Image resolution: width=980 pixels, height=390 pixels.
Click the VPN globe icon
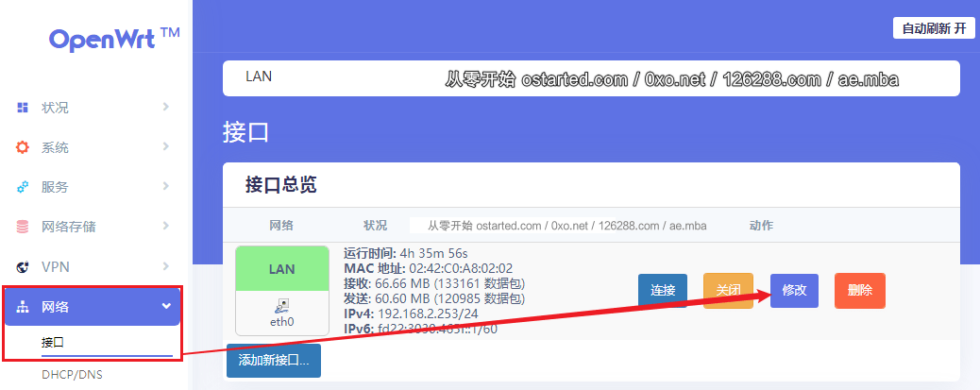pos(23,267)
